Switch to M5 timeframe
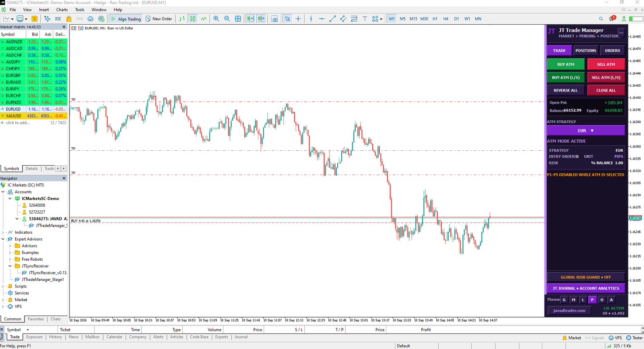This screenshot has height=349, width=644. point(402,19)
